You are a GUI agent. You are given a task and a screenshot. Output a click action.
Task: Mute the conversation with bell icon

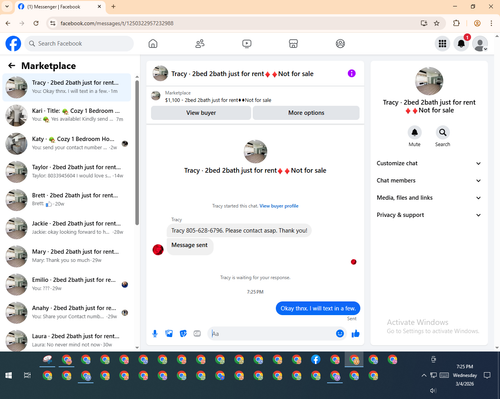[x=415, y=133]
